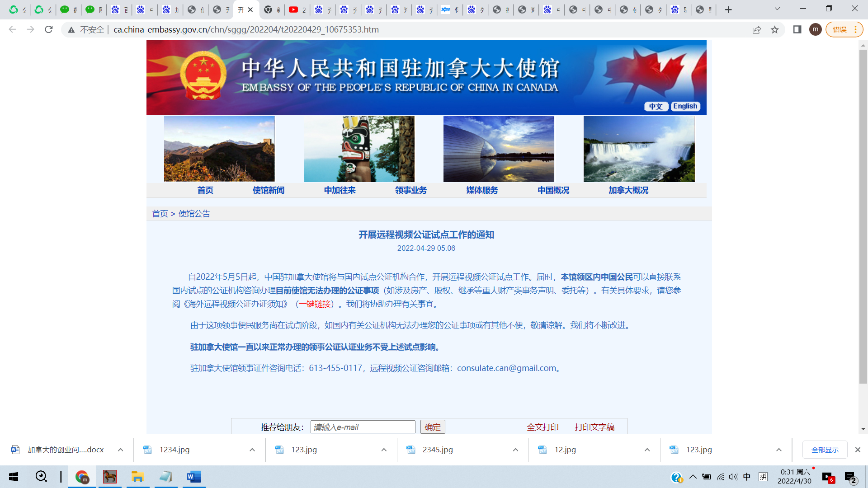Open the 中加往来 navigation item
Screen dimensions: 868x488
point(340,190)
